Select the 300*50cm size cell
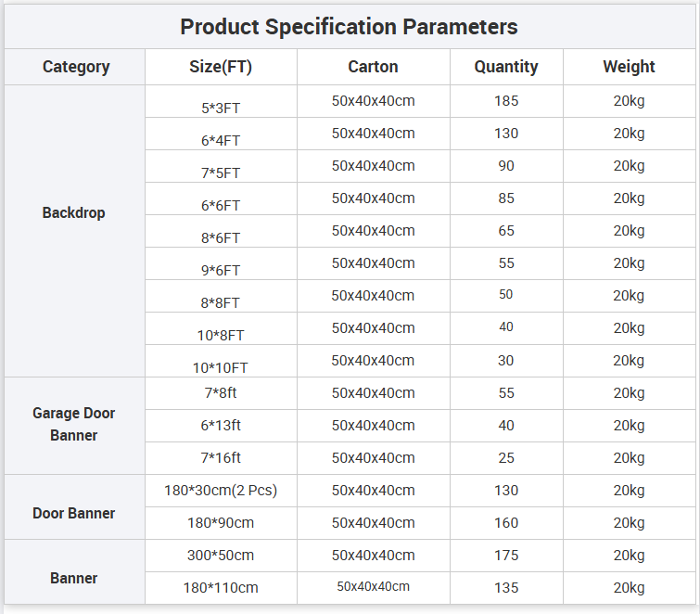The image size is (700, 614). (221, 555)
